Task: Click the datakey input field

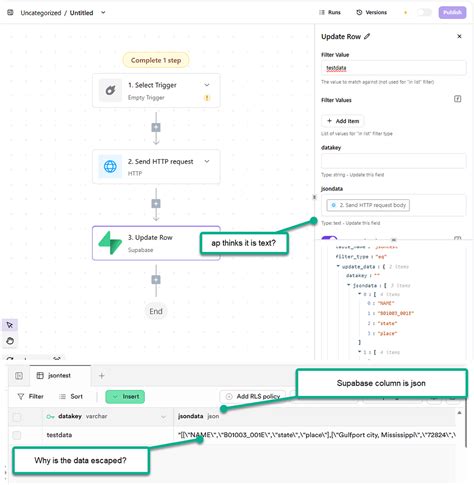Action: (x=394, y=162)
